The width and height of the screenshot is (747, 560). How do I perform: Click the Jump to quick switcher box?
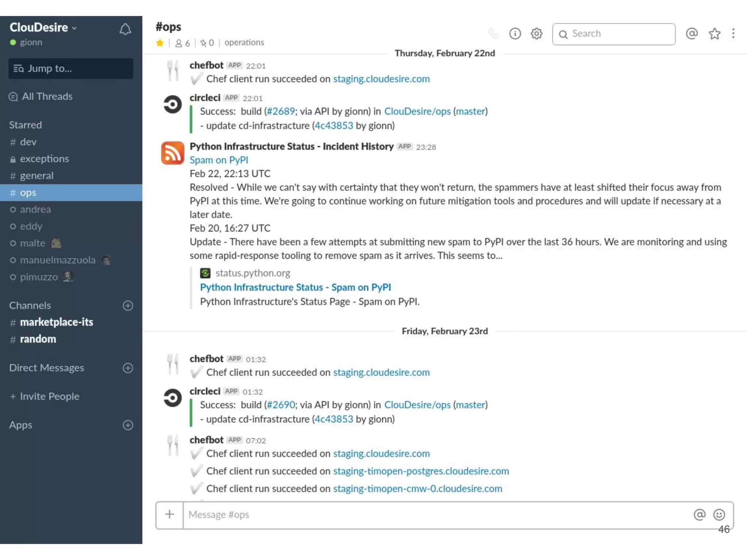point(71,69)
